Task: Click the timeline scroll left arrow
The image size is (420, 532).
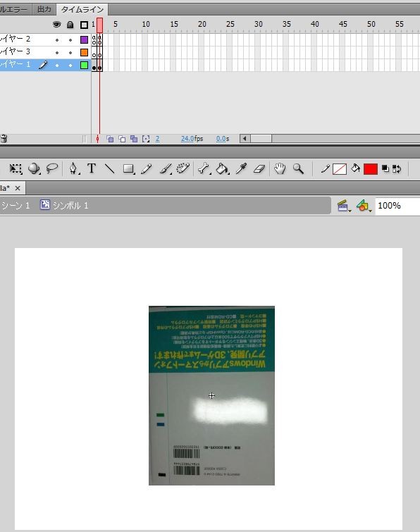Action: coord(245,138)
